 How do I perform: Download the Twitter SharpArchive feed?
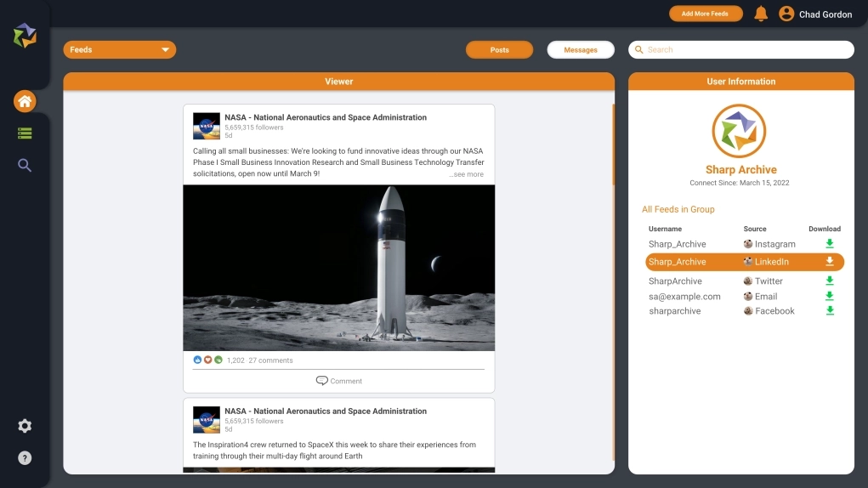[830, 281]
